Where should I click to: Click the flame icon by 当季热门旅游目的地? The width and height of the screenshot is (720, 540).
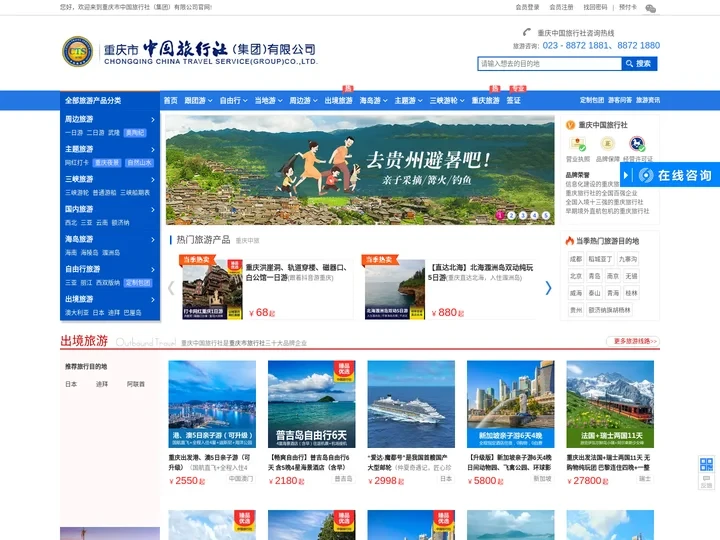click(x=569, y=241)
